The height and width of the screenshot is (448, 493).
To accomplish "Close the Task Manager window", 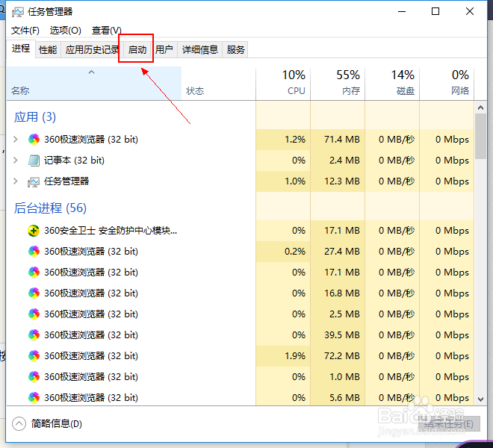I will click(x=470, y=12).
